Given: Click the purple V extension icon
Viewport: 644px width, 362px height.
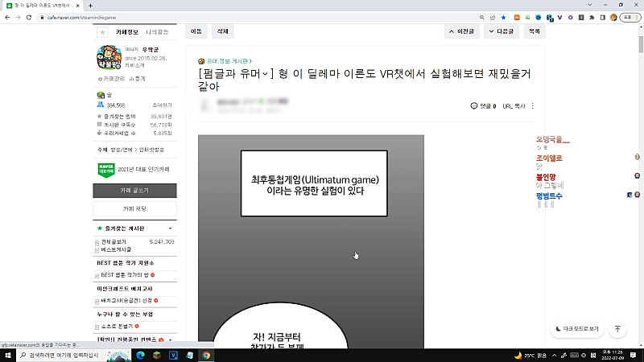Looking at the screenshot, I should pos(559,18).
